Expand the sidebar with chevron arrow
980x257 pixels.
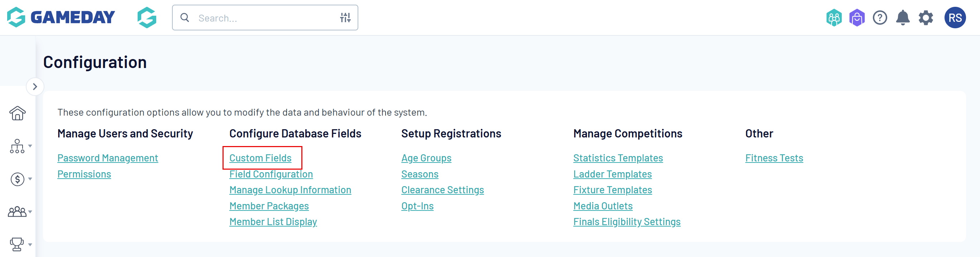[35, 87]
